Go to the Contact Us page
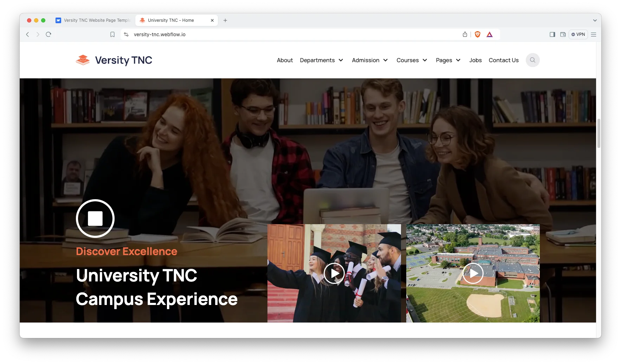 (x=503, y=60)
